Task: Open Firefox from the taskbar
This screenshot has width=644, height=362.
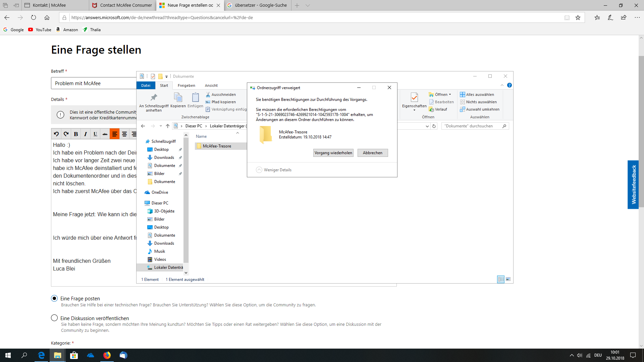Action: click(107, 355)
